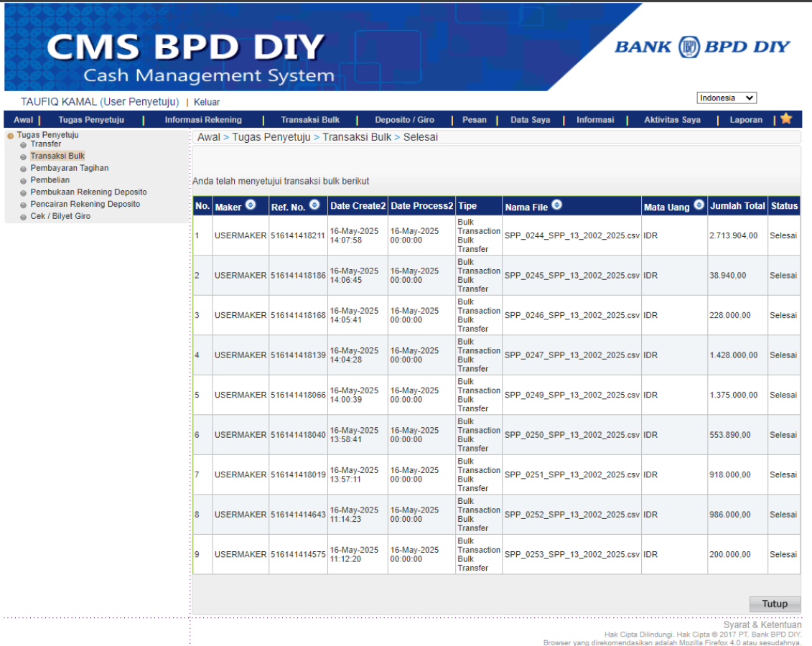Click ref number 516141414575

[x=298, y=554]
